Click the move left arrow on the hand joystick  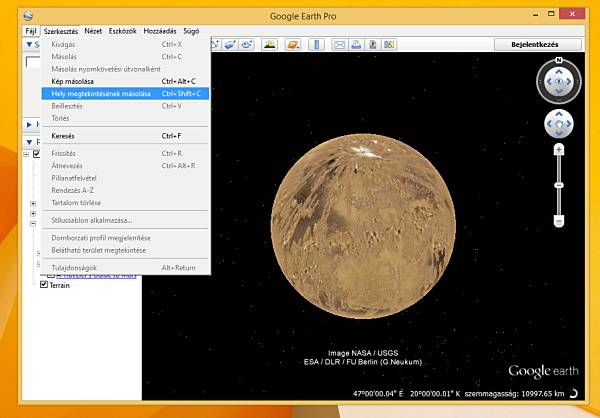pos(549,124)
